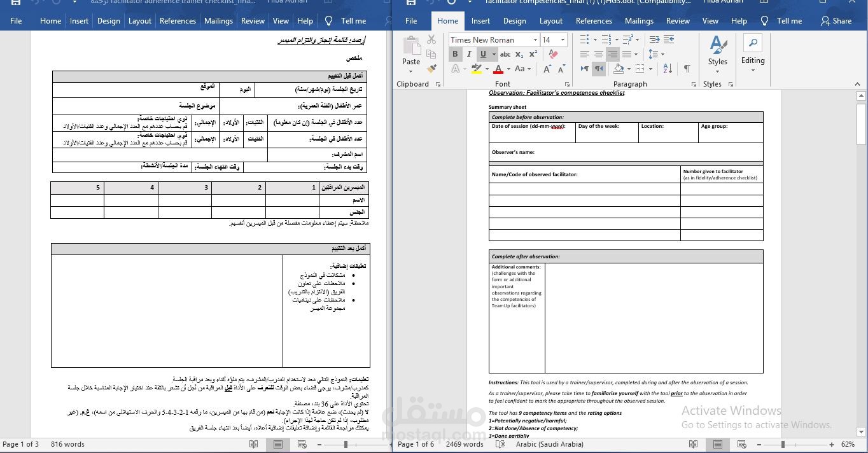Click the 2469 words count
This screenshot has width=868, height=453.
click(x=465, y=444)
